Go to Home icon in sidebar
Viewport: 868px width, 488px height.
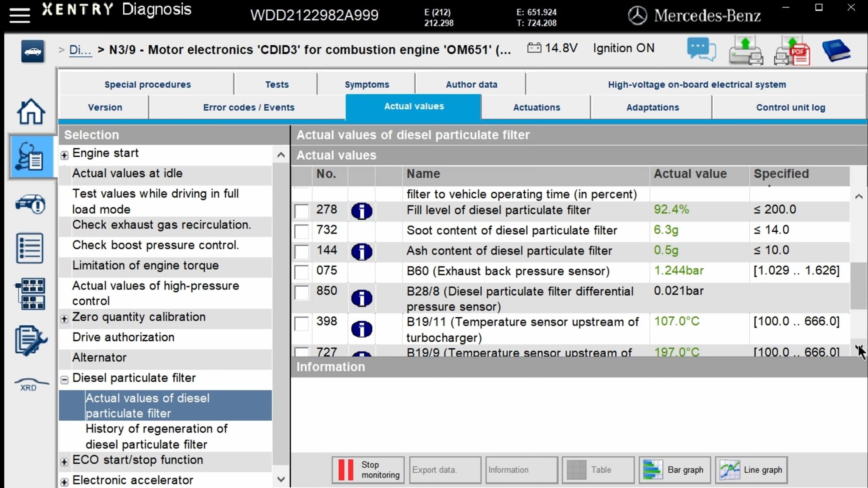pyautogui.click(x=31, y=112)
